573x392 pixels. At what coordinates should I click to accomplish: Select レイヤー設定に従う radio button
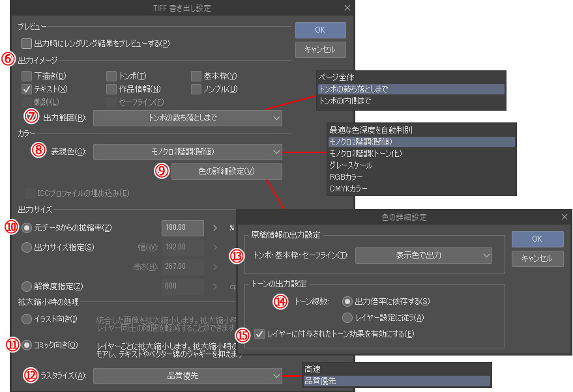point(347,318)
